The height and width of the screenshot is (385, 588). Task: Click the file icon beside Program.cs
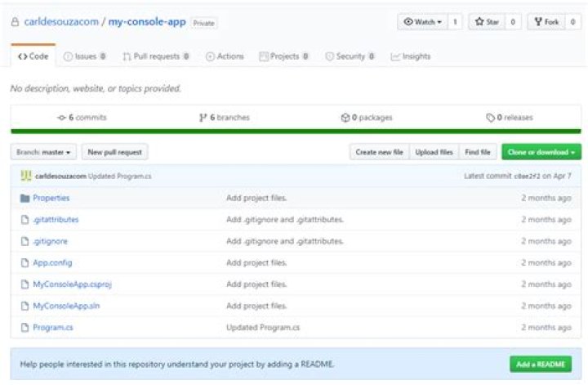tap(24, 327)
